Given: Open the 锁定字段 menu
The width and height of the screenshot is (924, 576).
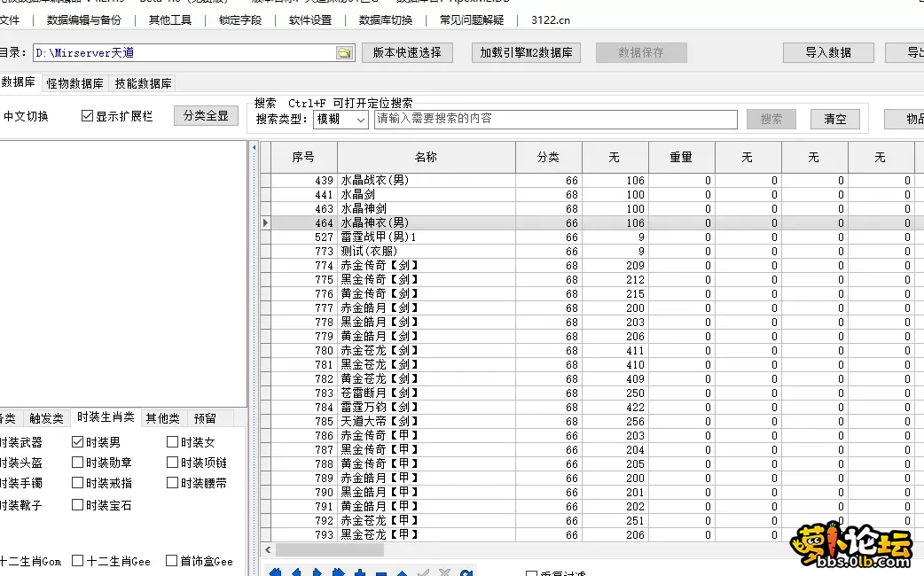Looking at the screenshot, I should [x=239, y=20].
